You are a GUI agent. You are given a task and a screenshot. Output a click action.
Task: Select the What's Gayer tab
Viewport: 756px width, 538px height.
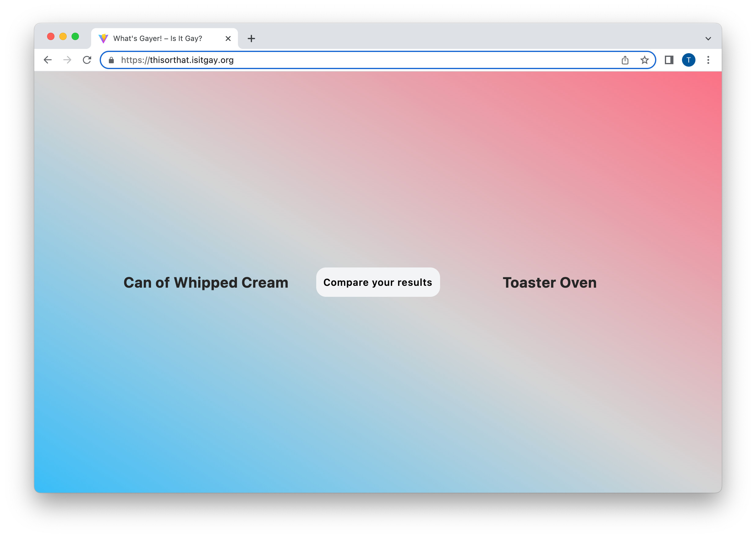[158, 39]
